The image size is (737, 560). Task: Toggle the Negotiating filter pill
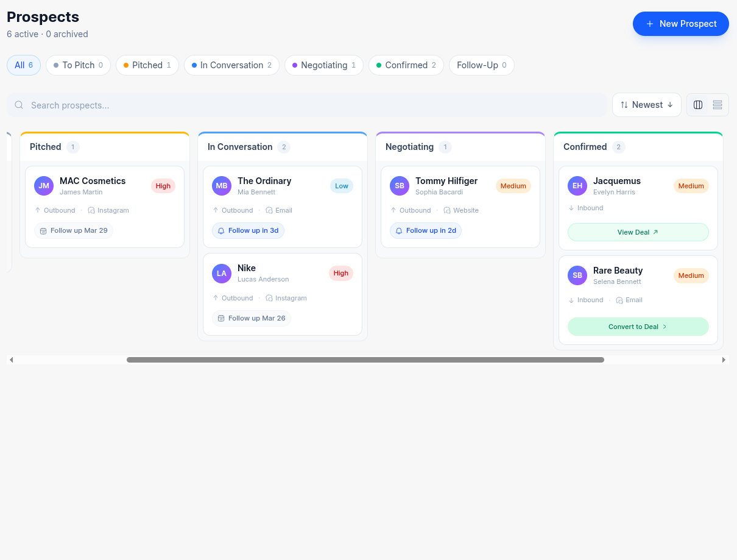pos(323,65)
